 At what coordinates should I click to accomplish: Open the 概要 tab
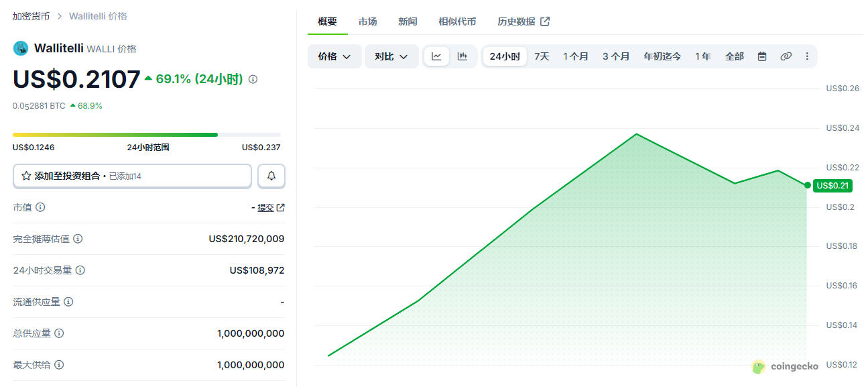(328, 21)
